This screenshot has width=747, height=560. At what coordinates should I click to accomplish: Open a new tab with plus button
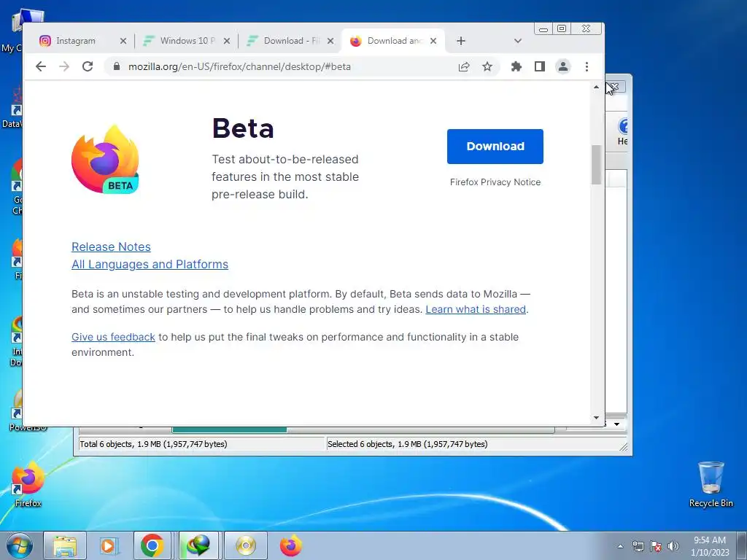point(461,41)
